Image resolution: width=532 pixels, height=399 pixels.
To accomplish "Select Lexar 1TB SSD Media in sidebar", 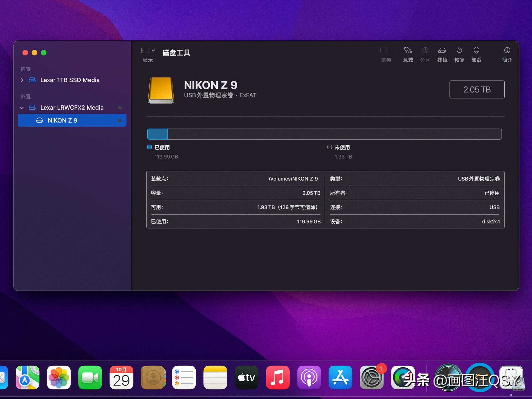I will click(x=70, y=80).
